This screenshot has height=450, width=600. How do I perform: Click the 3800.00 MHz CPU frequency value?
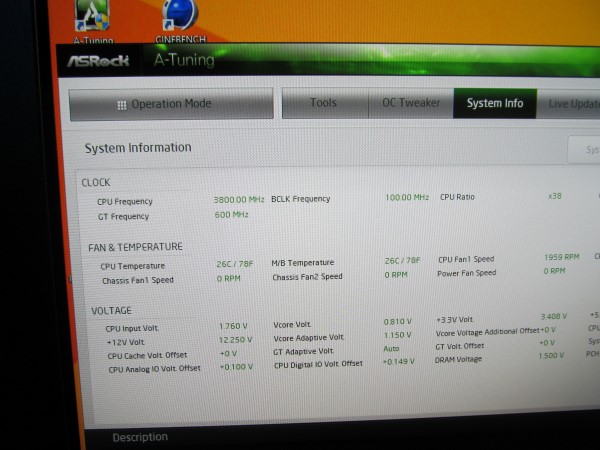pyautogui.click(x=239, y=199)
